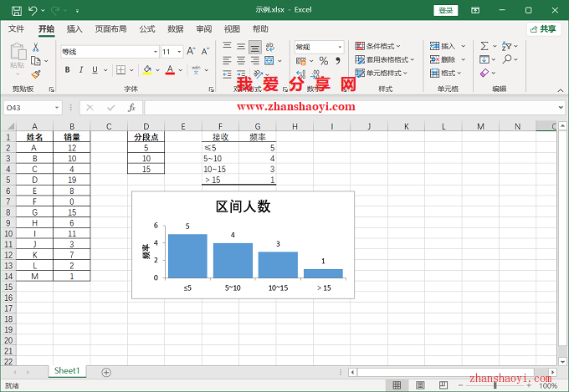Click the Font Color red A icon
This screenshot has height=392, width=569.
coord(170,69)
